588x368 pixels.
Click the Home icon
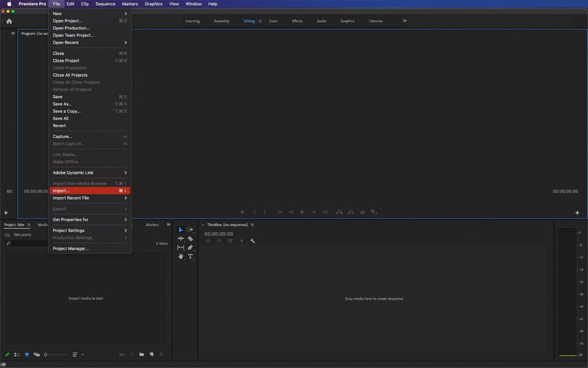pos(9,21)
